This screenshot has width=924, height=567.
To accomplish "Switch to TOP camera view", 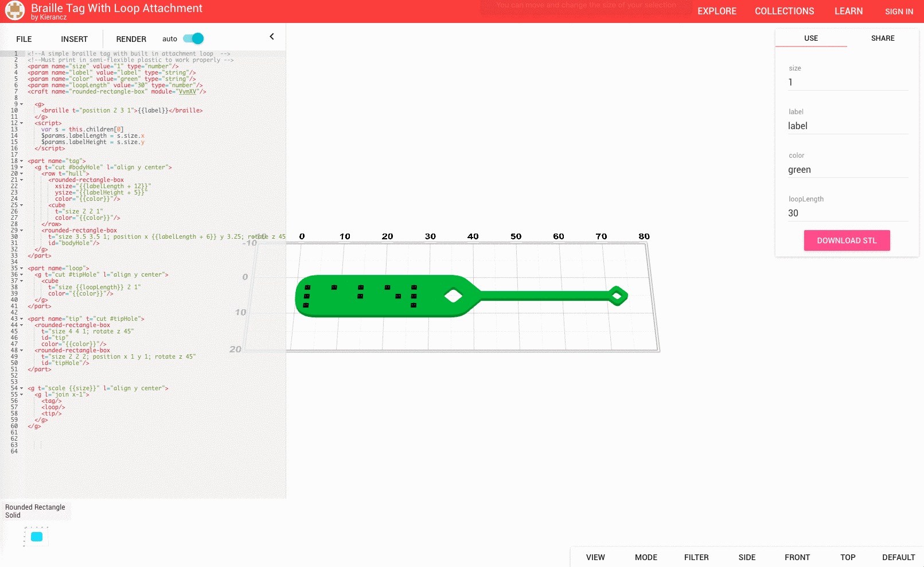I will (x=848, y=557).
